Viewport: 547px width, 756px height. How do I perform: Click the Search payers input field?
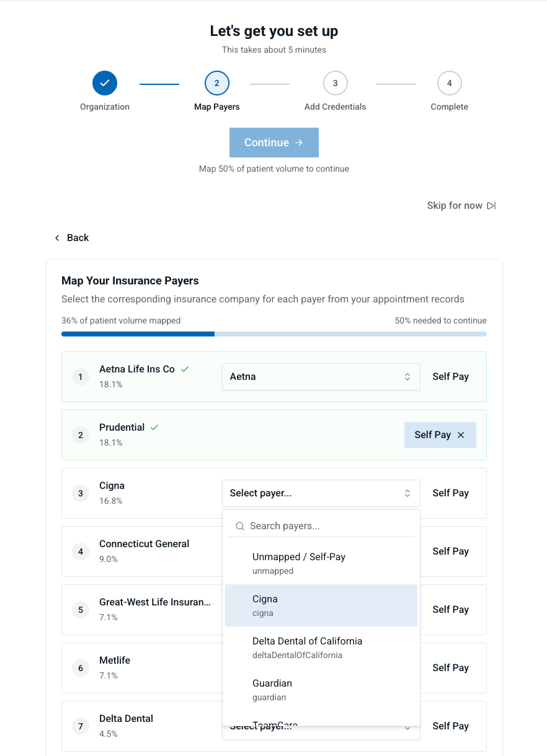point(329,526)
